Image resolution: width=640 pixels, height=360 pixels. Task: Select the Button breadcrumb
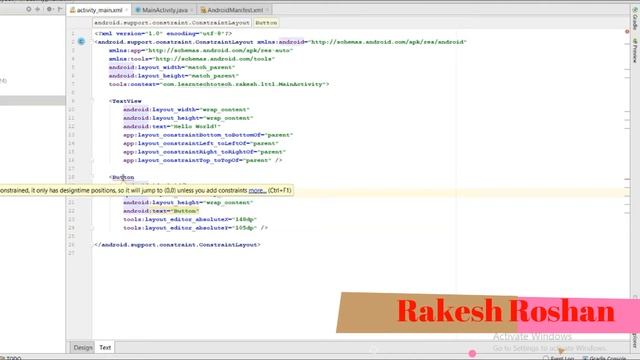click(x=266, y=23)
